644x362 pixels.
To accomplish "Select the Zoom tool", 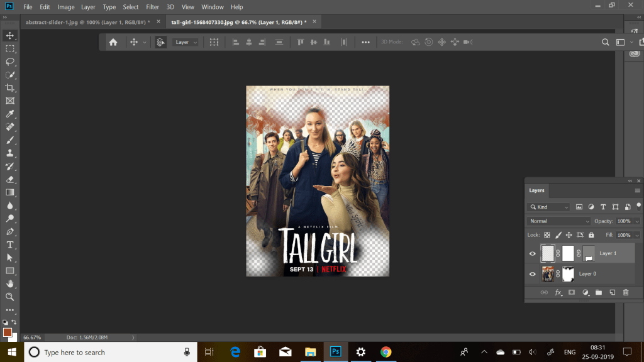I will coord(10,297).
